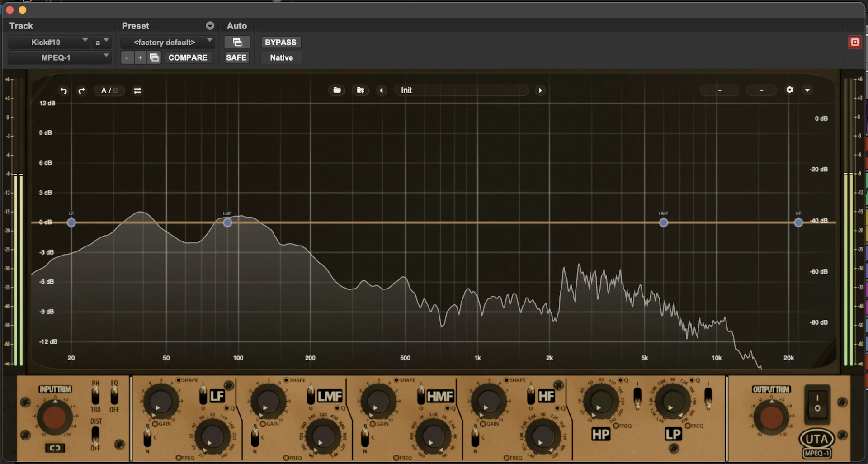Click the BYPASS button
Screen dimensions: 868x464
[280, 42]
